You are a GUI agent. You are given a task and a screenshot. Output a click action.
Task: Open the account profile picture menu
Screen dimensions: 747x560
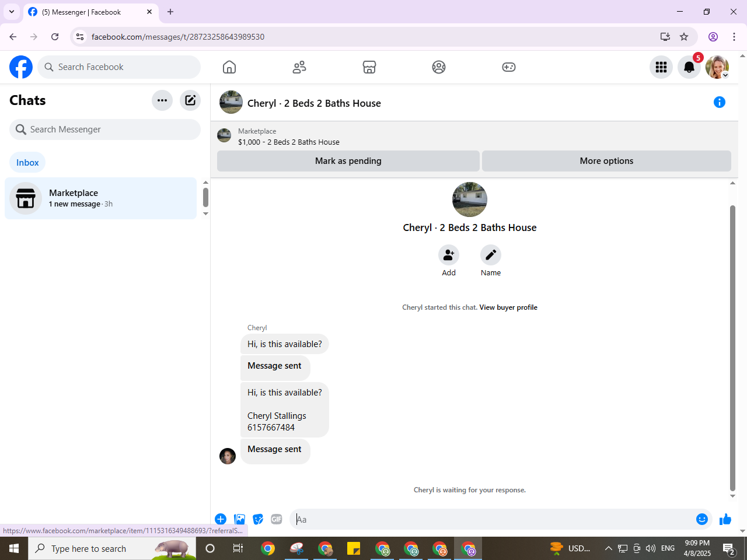(x=717, y=67)
